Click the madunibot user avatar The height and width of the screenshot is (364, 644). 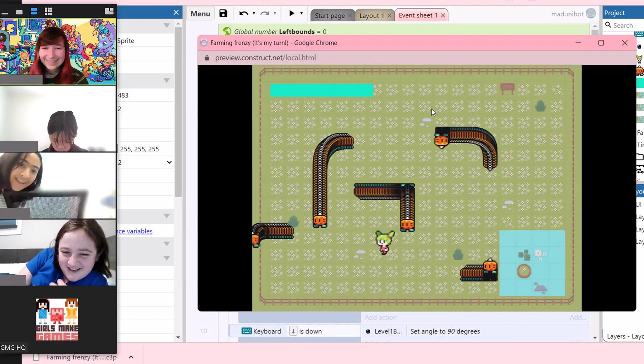[591, 13]
